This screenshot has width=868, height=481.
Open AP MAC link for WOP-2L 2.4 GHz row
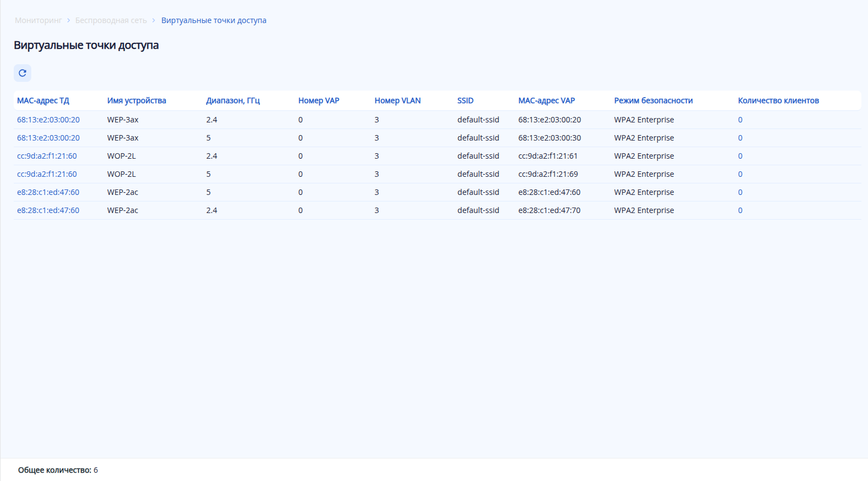pos(47,156)
